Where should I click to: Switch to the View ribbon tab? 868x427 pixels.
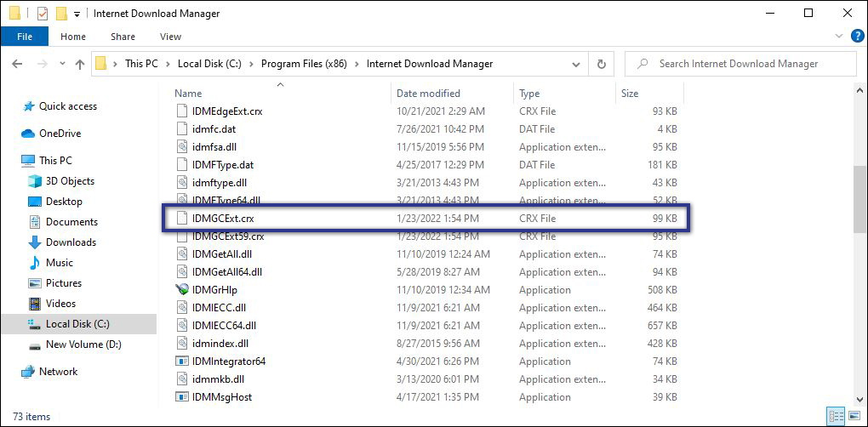[x=170, y=37]
